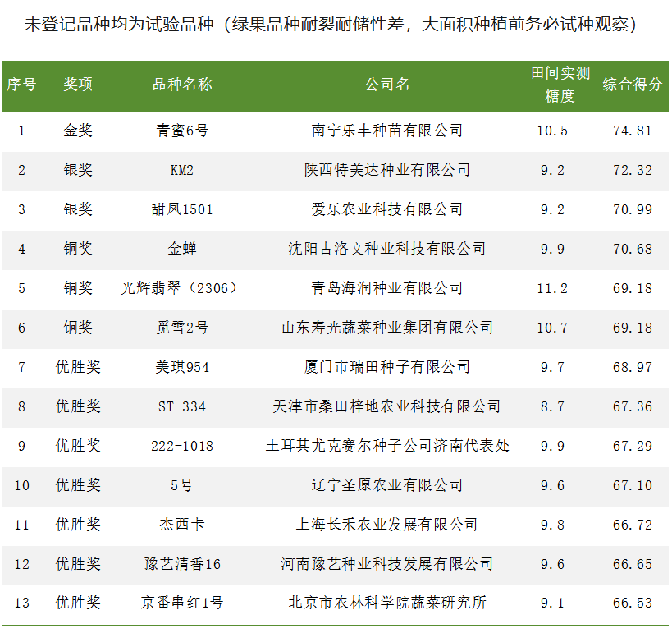The image size is (672, 633).
Task: Select the 金奖 award cell
Action: (78, 131)
